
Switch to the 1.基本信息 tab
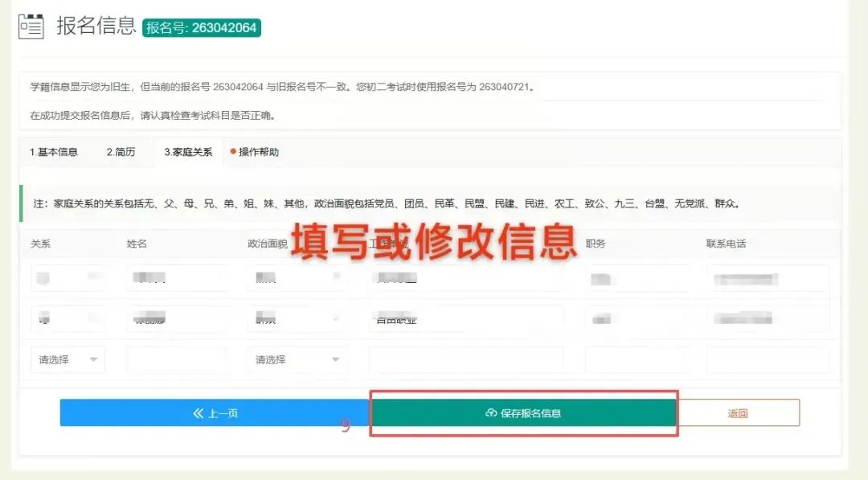[x=53, y=151]
